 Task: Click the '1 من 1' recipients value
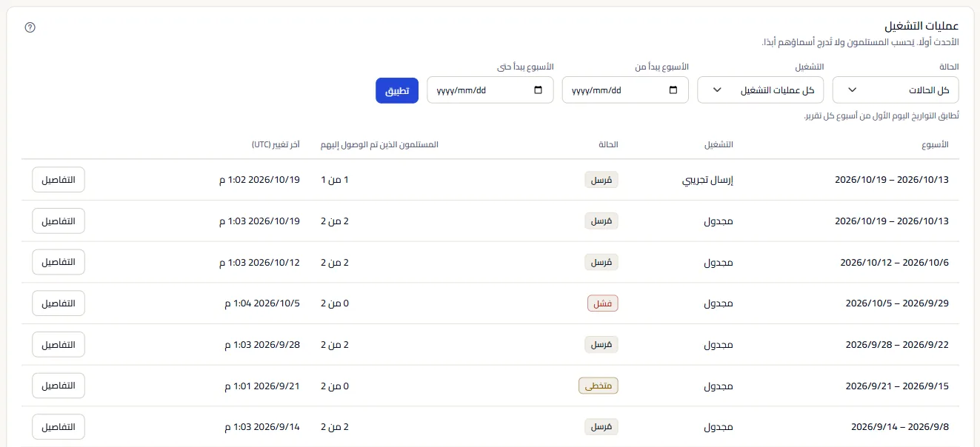334,180
